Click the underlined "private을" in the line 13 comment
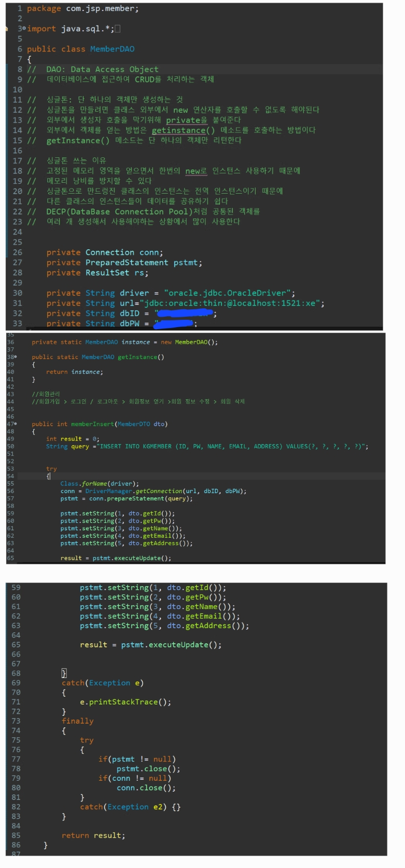 tap(186, 120)
